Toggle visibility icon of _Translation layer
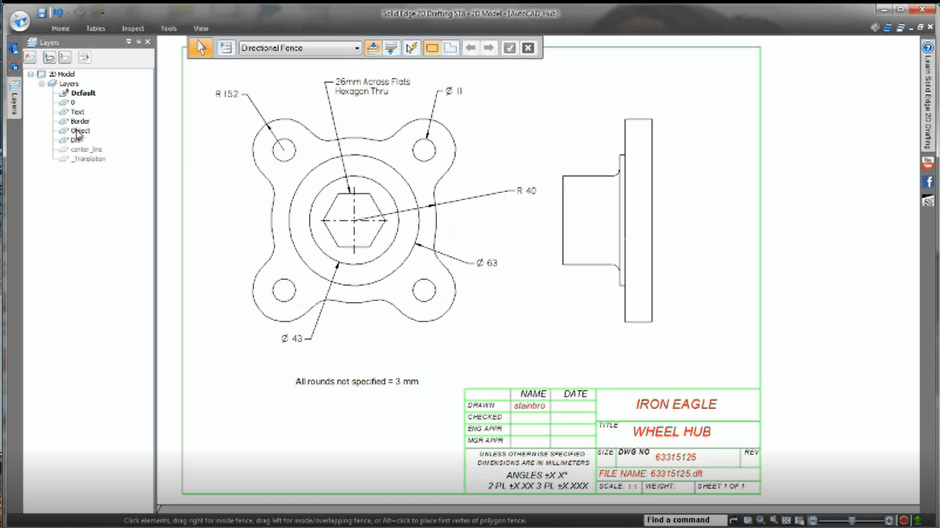 [63, 159]
